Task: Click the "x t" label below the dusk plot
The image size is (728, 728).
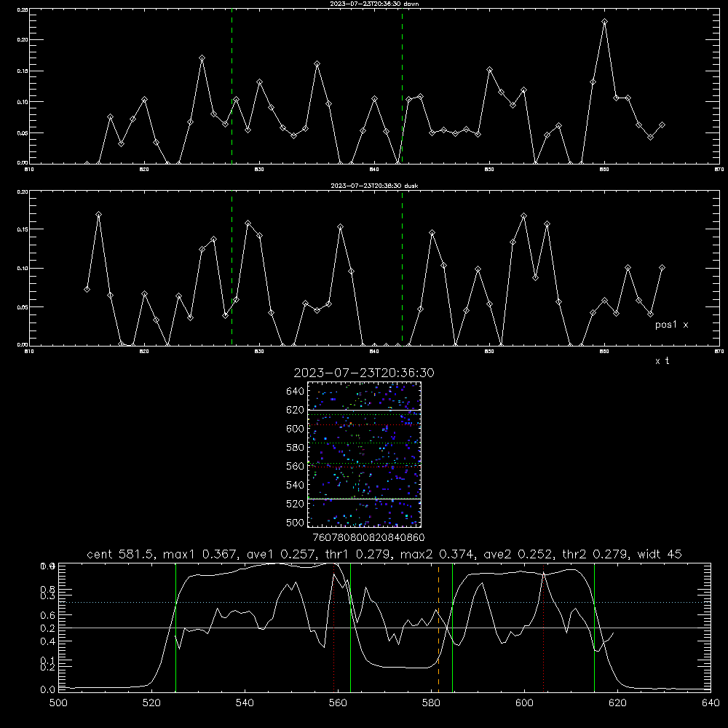Action: [662, 361]
